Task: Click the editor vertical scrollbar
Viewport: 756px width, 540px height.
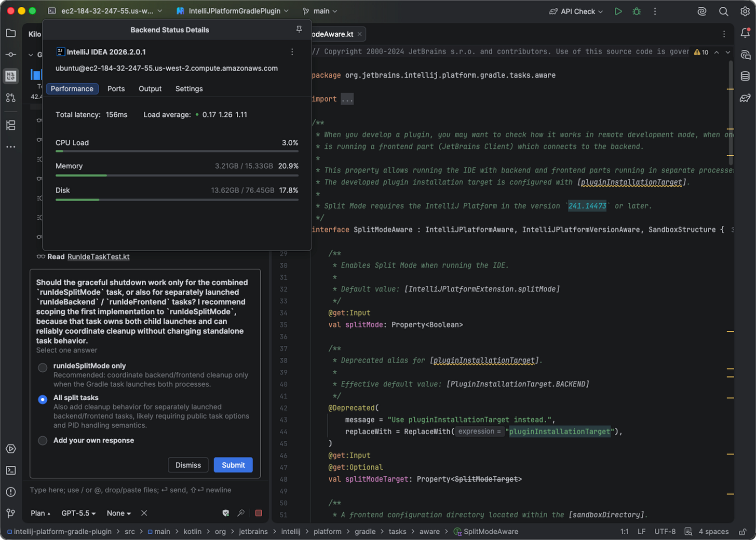Action: (730, 113)
